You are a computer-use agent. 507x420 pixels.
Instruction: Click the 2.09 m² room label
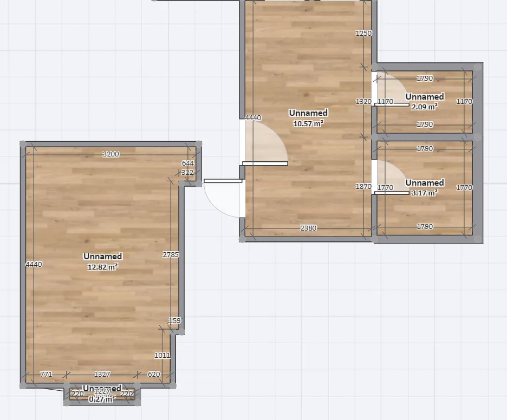tap(425, 102)
